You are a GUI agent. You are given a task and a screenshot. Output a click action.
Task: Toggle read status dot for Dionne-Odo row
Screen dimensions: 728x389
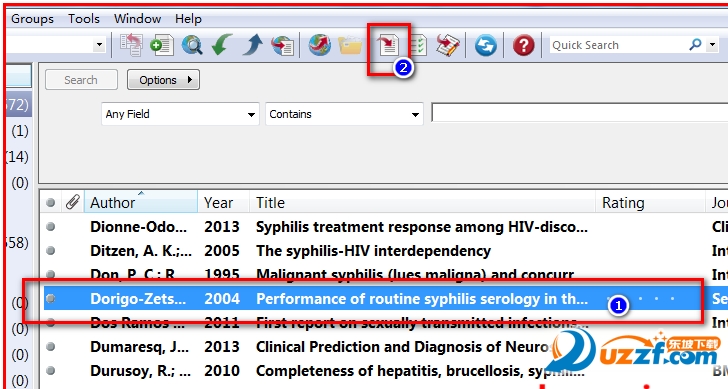coord(51,227)
